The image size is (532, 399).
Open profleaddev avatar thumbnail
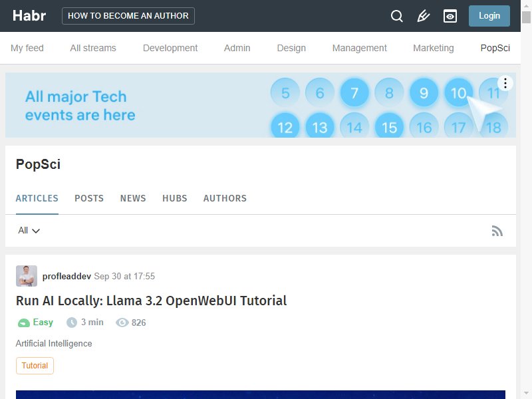(x=27, y=276)
